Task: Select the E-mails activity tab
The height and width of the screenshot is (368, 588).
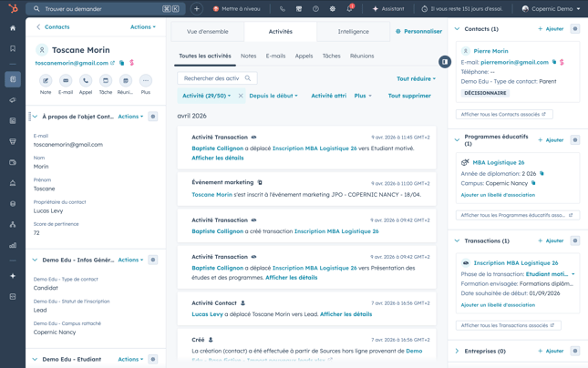Action: (x=275, y=56)
